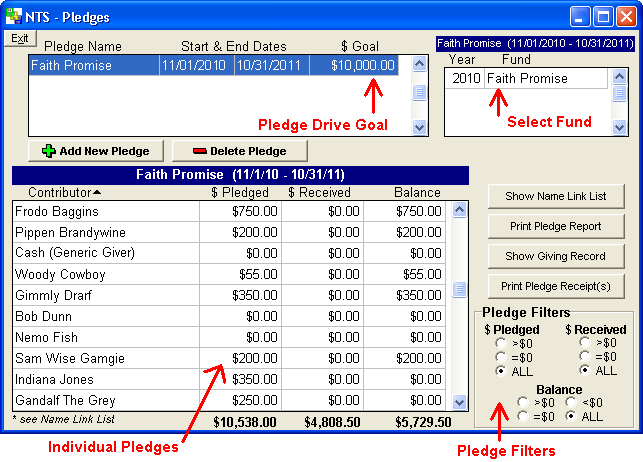
Task: Select the 2010 year cell in fund list
Action: tap(465, 78)
